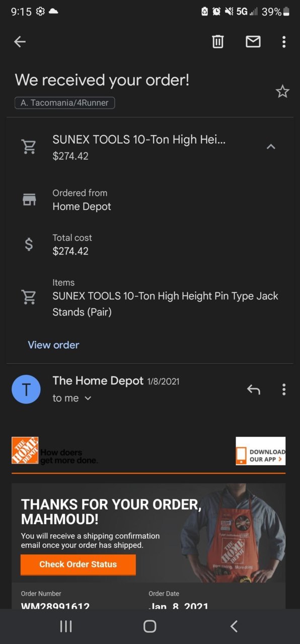Screen dimensions: 300x644
Task: Open the top-right more options menu
Action: [284, 42]
